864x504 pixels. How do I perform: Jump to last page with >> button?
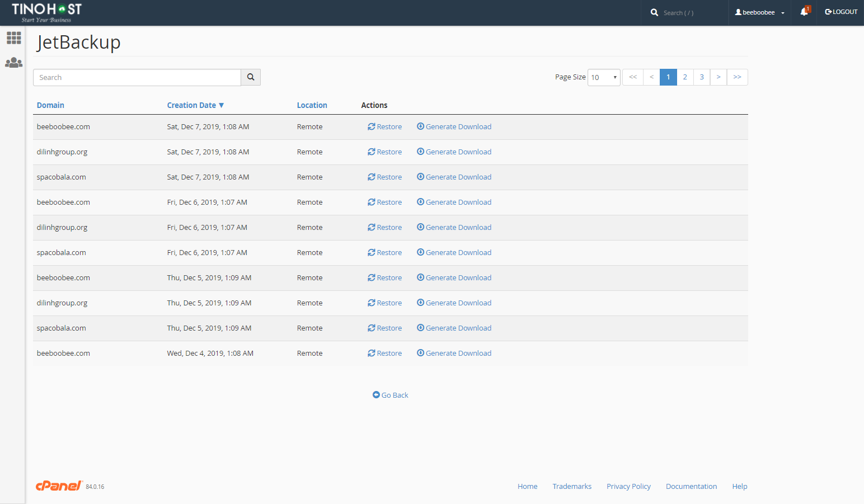tap(737, 77)
